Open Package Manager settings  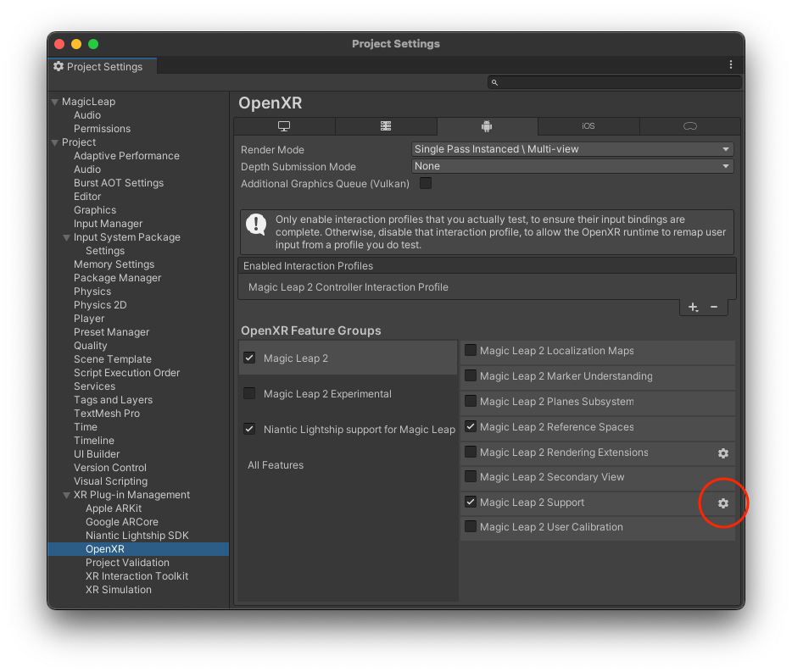point(118,278)
